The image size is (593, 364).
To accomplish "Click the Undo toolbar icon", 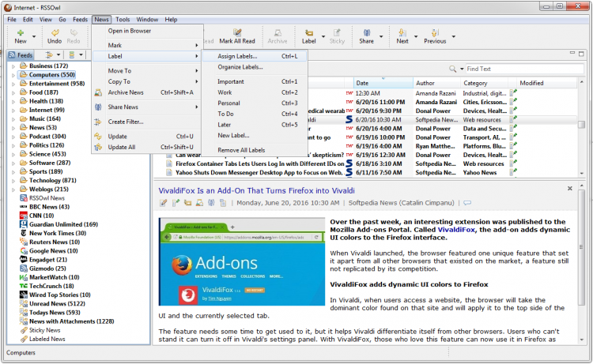I will [55, 33].
